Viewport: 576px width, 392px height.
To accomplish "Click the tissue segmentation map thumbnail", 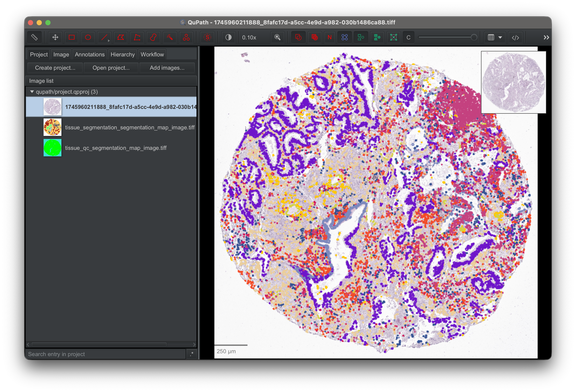I will (x=53, y=127).
